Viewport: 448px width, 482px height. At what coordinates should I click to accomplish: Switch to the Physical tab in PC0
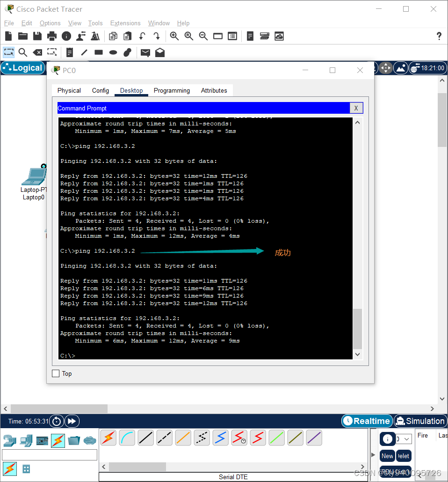[x=69, y=90]
